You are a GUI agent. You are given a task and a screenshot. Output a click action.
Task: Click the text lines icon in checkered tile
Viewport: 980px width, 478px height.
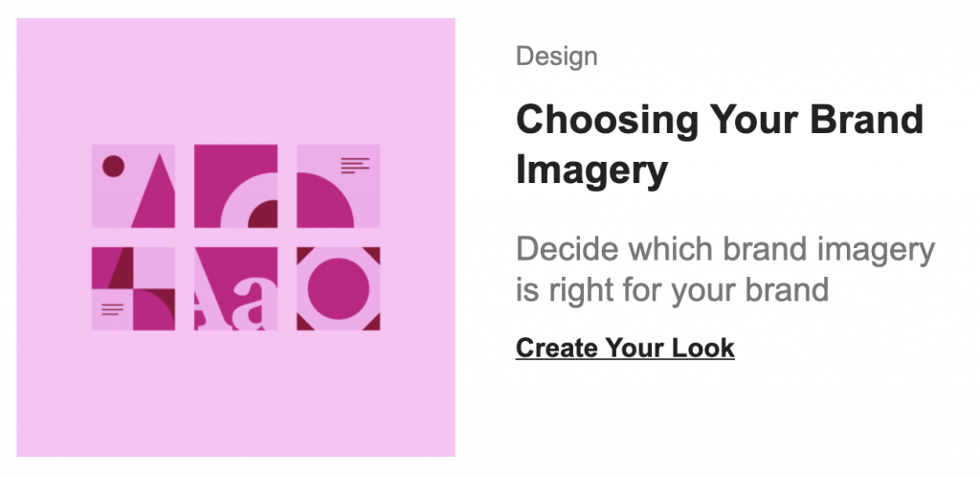113,309
